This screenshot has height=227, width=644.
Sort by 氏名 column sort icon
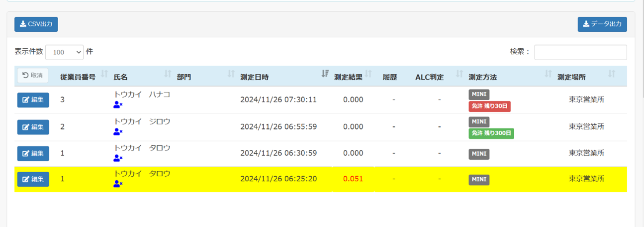click(168, 74)
